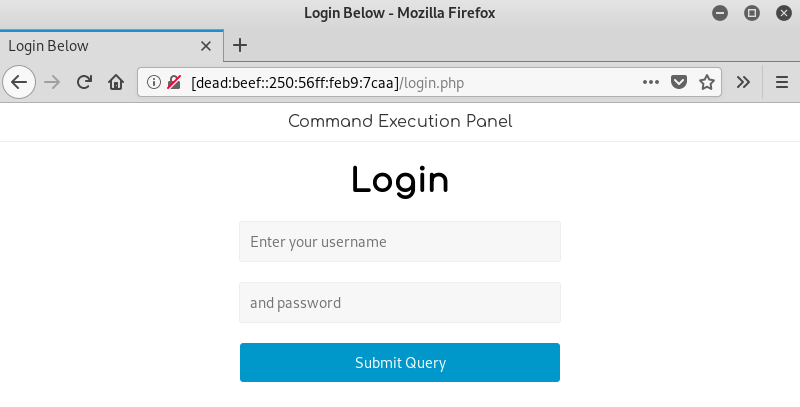Reload the current page

pos(85,82)
